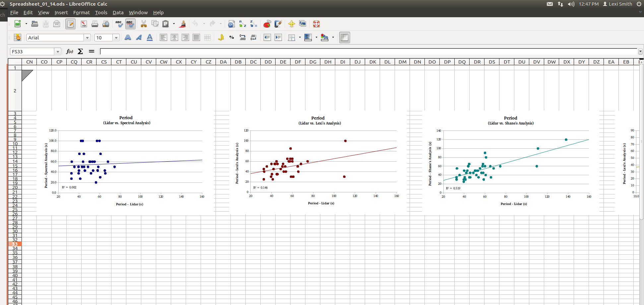644x305 pixels.
Task: Decrease the indent
Action: 267,37
